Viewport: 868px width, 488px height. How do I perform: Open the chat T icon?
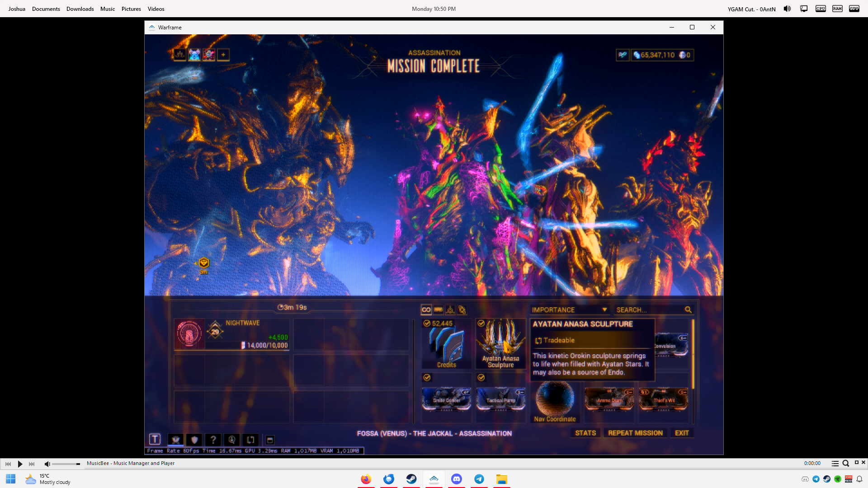point(155,439)
